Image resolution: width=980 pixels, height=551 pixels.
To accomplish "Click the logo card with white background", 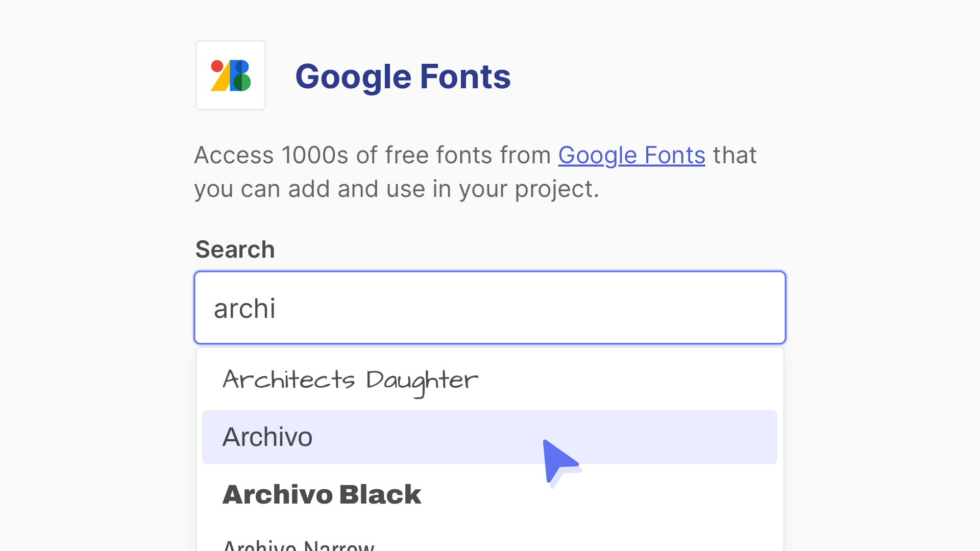I will coord(230,75).
